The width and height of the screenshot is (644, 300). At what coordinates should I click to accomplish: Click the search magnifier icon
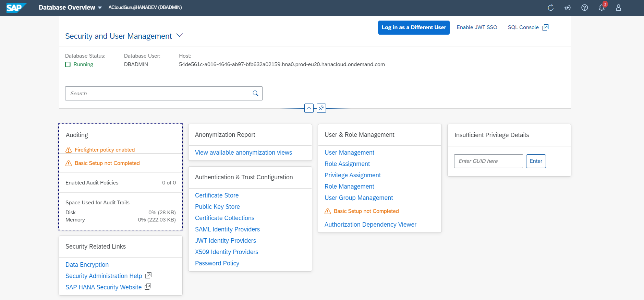(x=255, y=93)
